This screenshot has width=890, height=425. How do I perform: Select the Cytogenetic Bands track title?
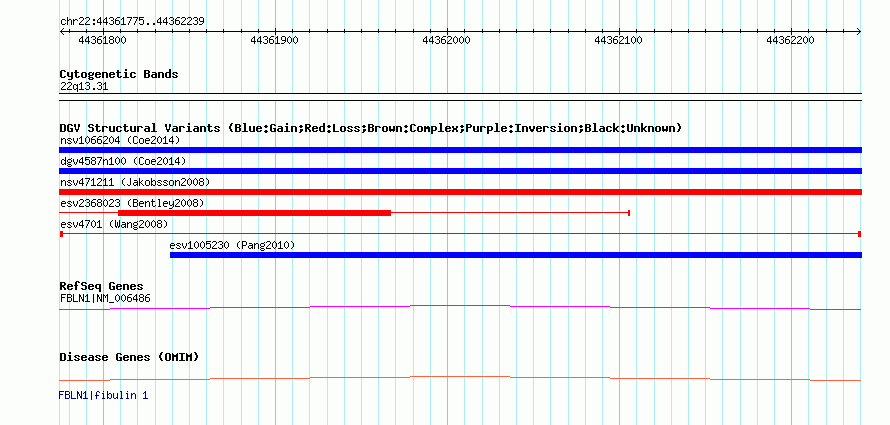119,74
